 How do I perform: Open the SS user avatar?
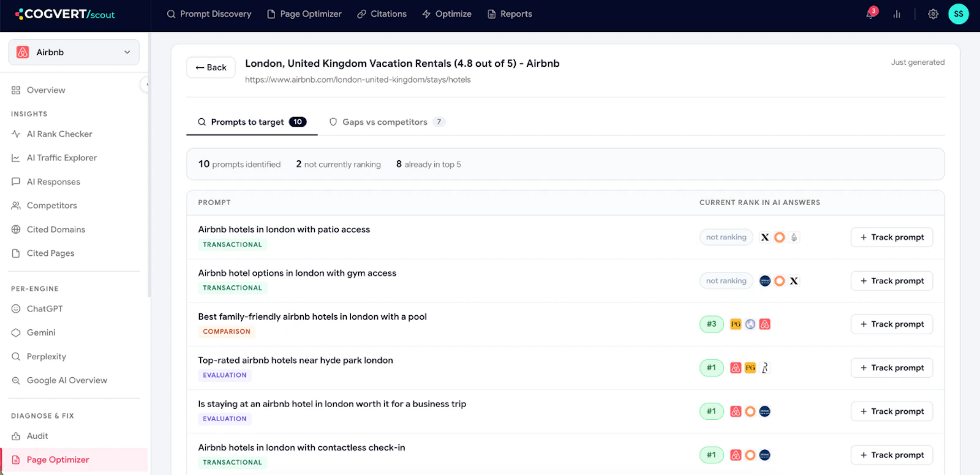click(x=959, y=14)
